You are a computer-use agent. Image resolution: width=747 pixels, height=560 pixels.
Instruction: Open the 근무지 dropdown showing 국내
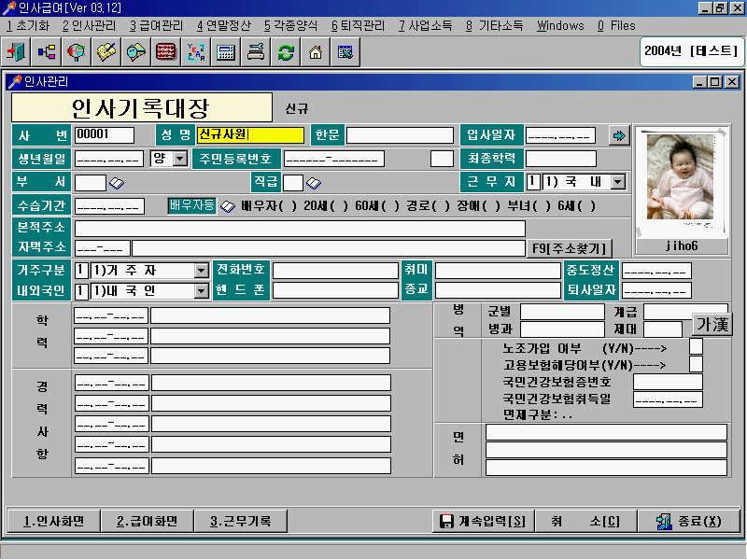click(617, 182)
